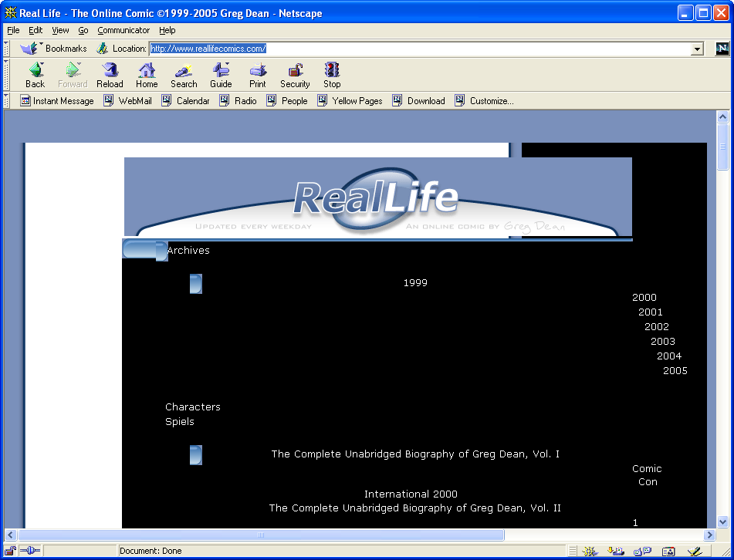
Task: Open the 2002 archive link
Action: point(656,326)
